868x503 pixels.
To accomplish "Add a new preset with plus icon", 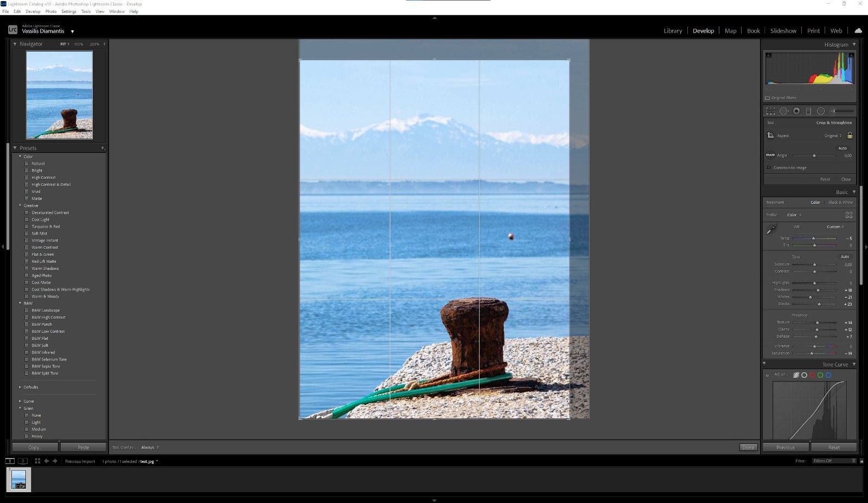I will pyautogui.click(x=103, y=148).
